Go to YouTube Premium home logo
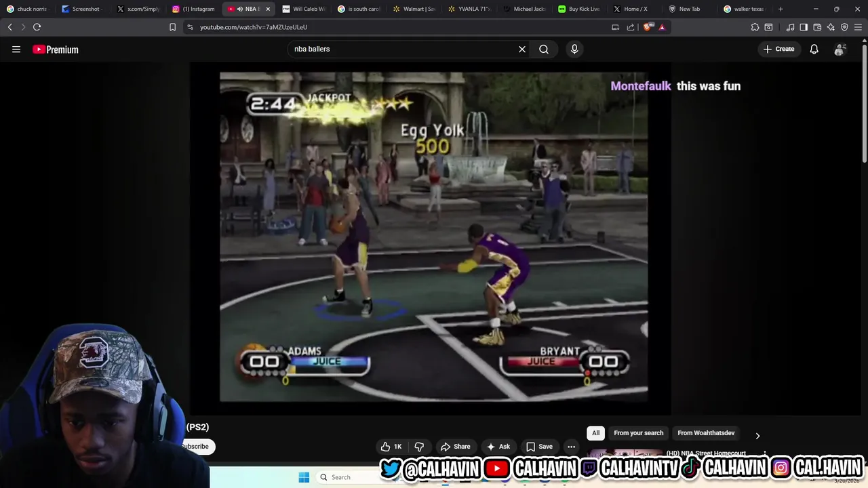The image size is (868, 488). (56, 49)
